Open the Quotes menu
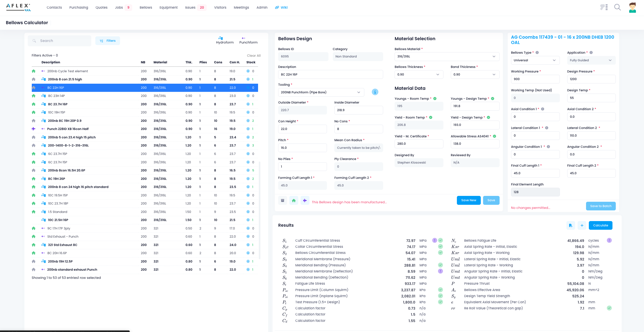Viewport: 644px width, 332px height. tap(101, 8)
